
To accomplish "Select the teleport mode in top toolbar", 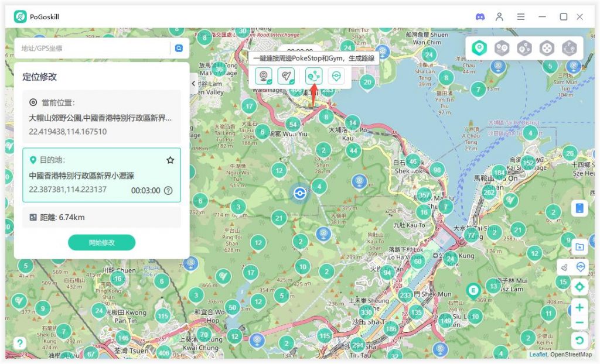I will click(480, 48).
